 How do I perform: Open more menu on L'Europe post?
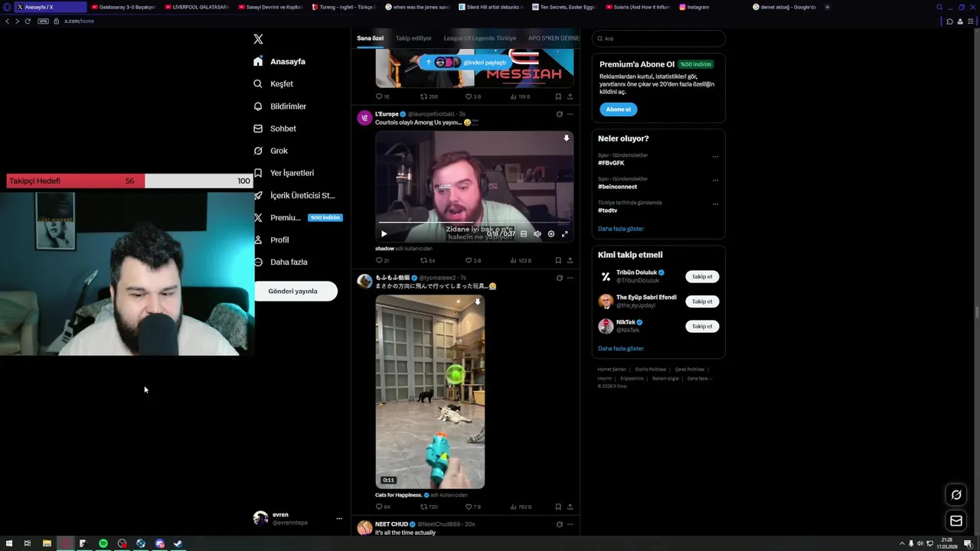point(570,114)
